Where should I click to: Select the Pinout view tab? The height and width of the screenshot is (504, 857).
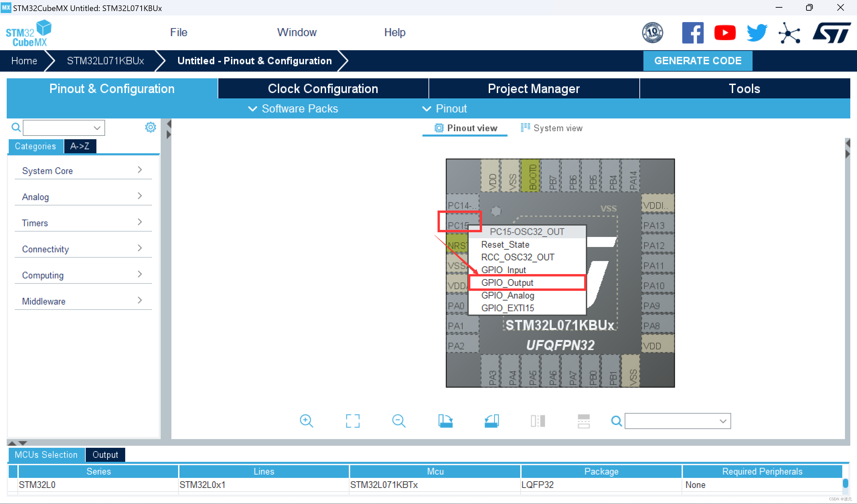(x=465, y=128)
